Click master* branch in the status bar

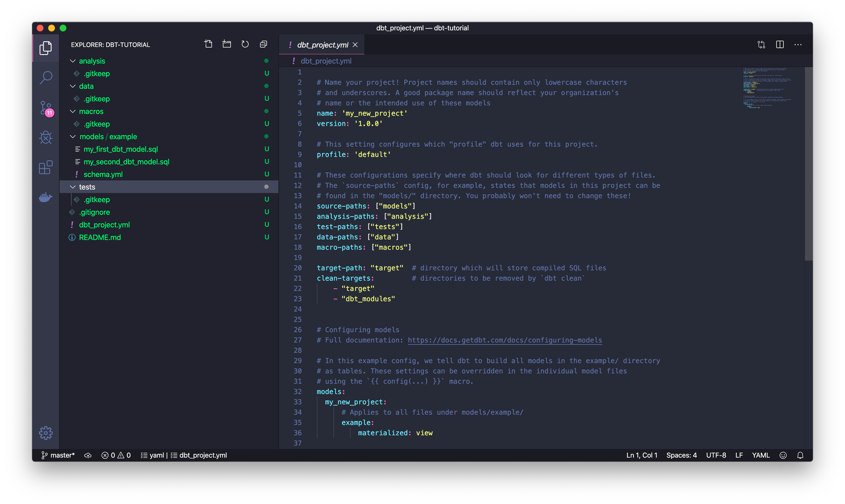58,455
